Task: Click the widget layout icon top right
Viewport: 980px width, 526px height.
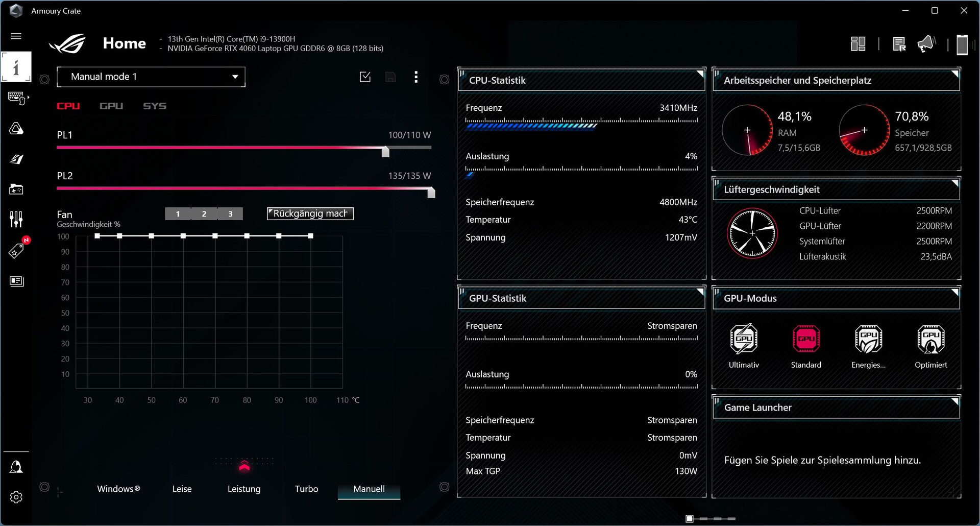Action: [x=859, y=44]
